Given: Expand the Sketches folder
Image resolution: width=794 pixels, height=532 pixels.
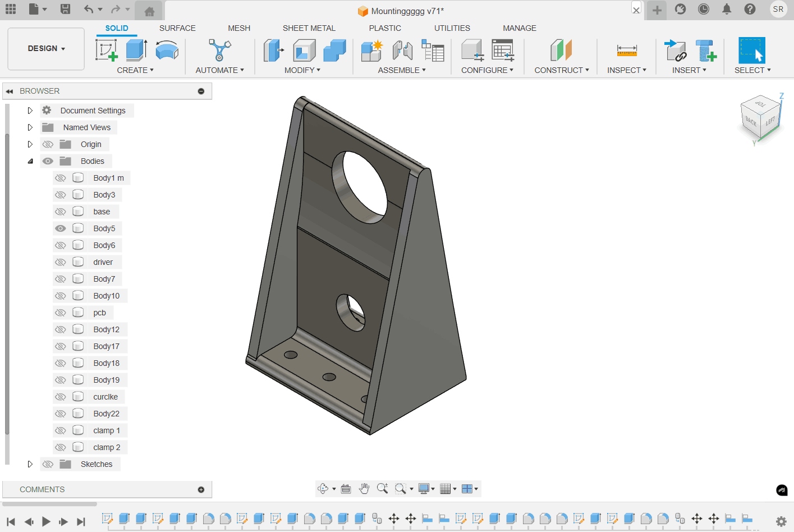Looking at the screenshot, I should [30, 464].
